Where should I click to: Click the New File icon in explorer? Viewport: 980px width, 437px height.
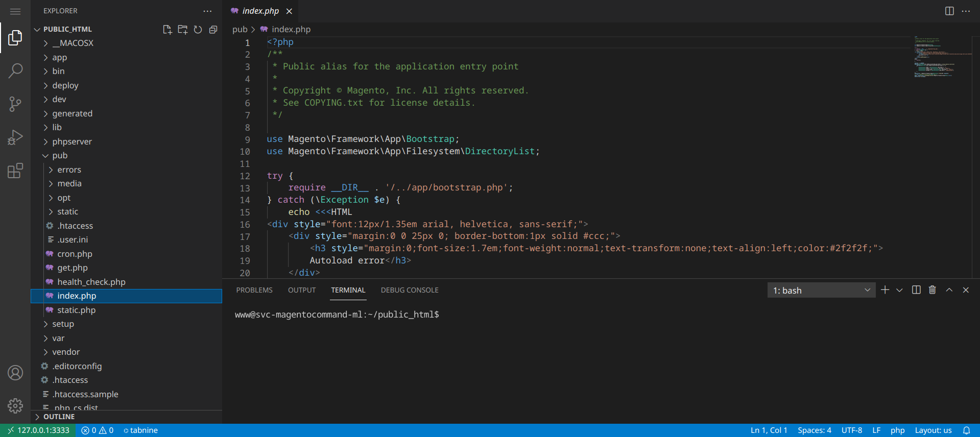click(x=167, y=30)
